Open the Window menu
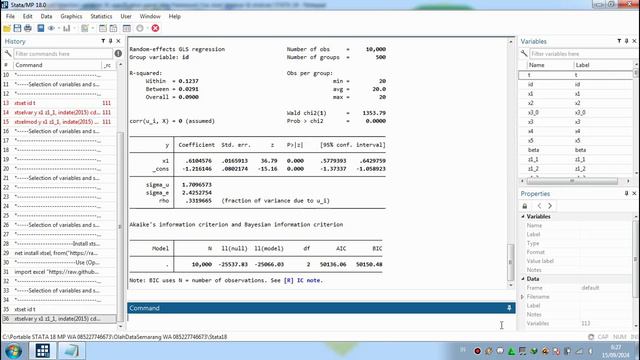 pos(150,16)
